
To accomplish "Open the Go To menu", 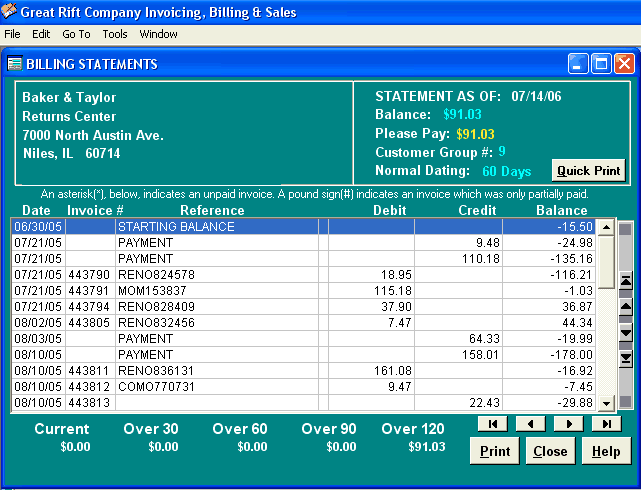I will [76, 34].
